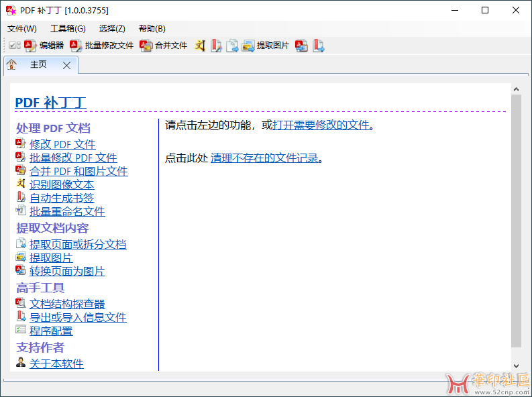
Task: Click the 批量修改 PDF 文件 link
Action: (x=73, y=158)
